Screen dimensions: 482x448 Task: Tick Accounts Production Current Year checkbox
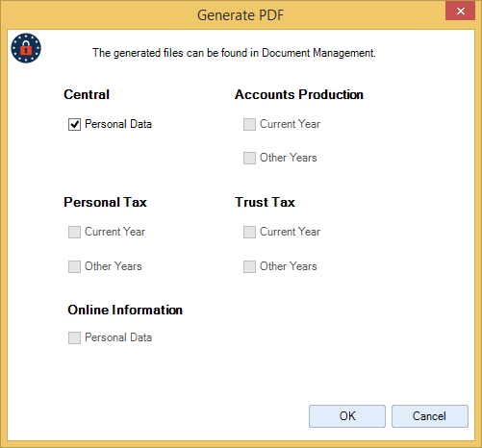click(x=249, y=124)
